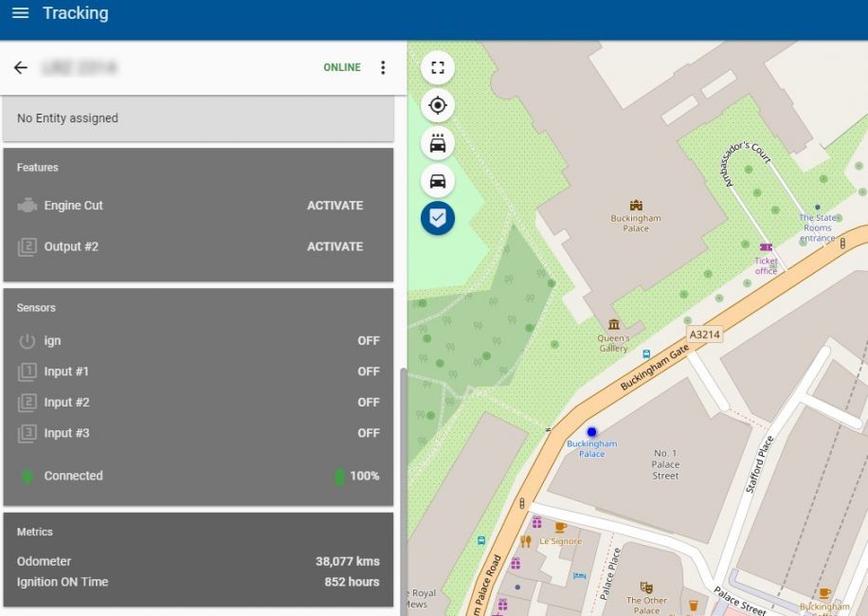The image size is (868, 616).
Task: Click the Input #3 OFF value
Action: pos(368,433)
